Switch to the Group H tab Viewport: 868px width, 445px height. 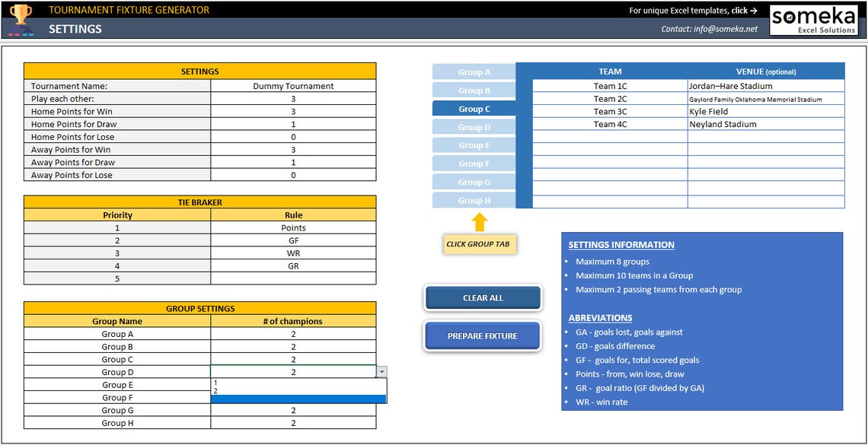click(473, 200)
